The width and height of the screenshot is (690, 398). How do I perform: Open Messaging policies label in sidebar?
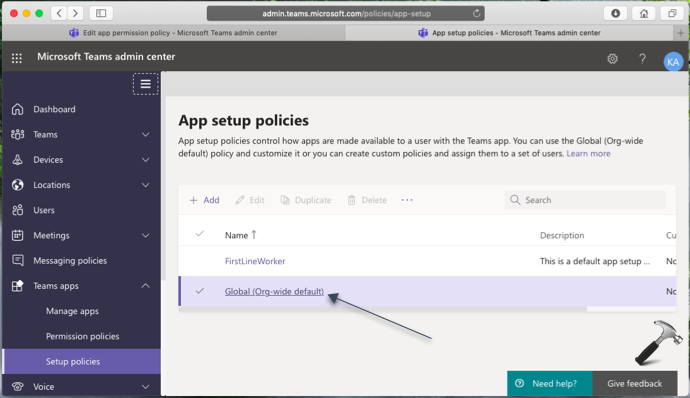70,261
